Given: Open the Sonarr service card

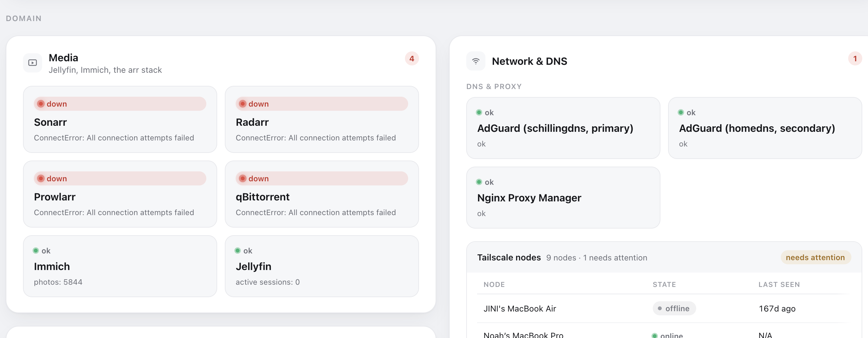Looking at the screenshot, I should [x=120, y=119].
